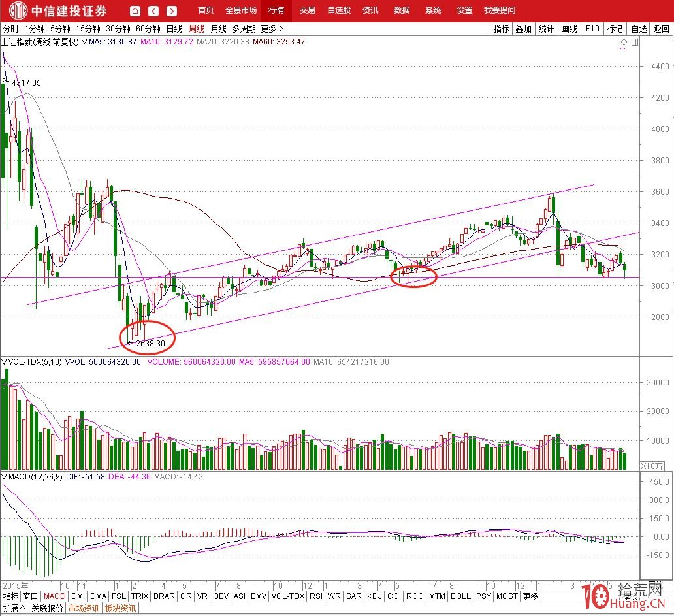This screenshot has width=674, height=616.
Task: Open the 多周期 view
Action: click(244, 29)
